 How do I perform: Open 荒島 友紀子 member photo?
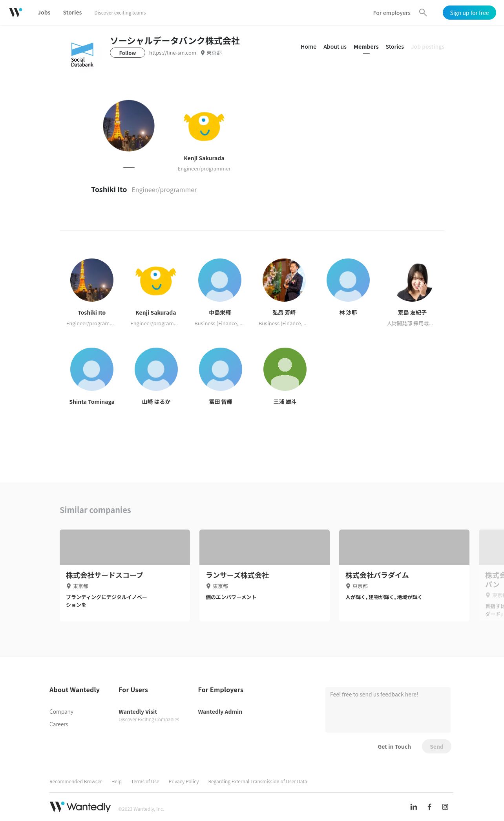(x=412, y=280)
